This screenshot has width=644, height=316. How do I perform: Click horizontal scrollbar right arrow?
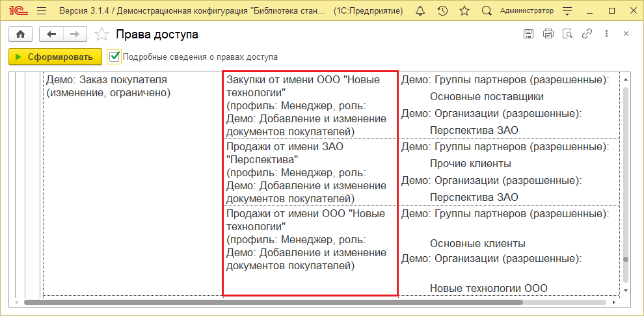click(614, 302)
